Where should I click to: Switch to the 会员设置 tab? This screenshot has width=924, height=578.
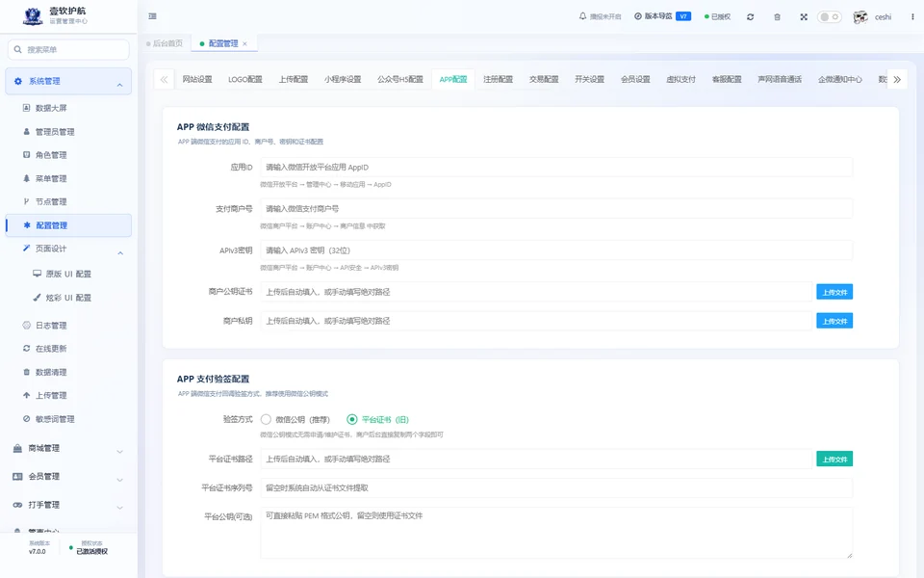point(635,79)
